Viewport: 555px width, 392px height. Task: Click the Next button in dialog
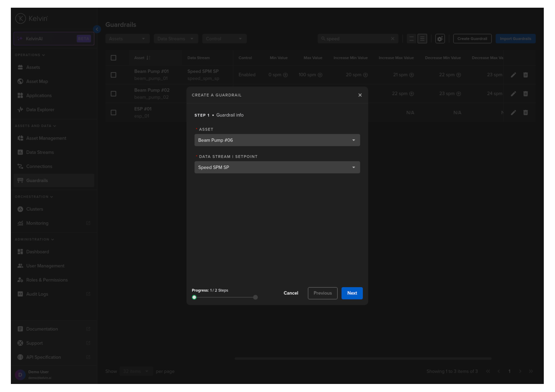tap(352, 293)
